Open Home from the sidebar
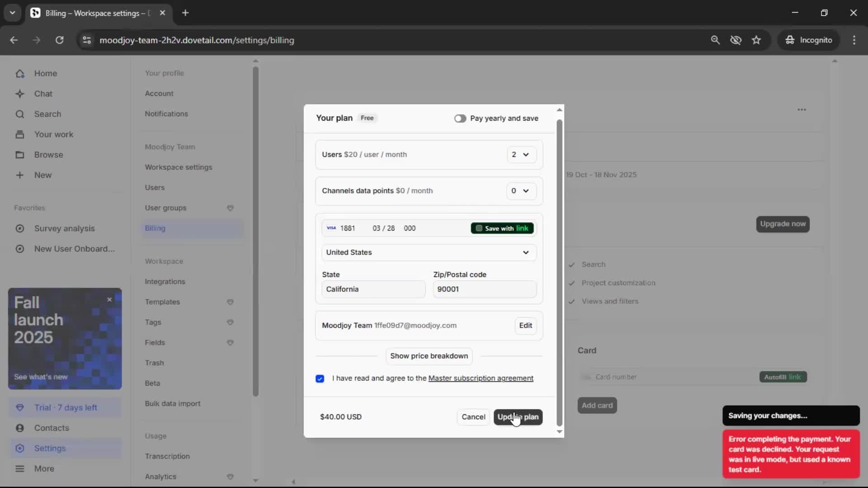Image resolution: width=868 pixels, height=488 pixels. click(x=45, y=73)
